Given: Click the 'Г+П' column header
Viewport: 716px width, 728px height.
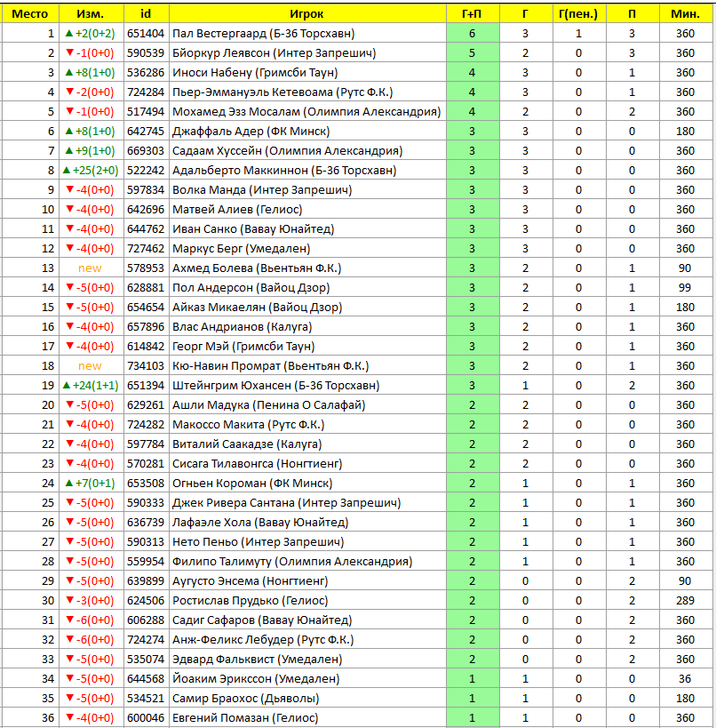Looking at the screenshot, I should click(472, 14).
